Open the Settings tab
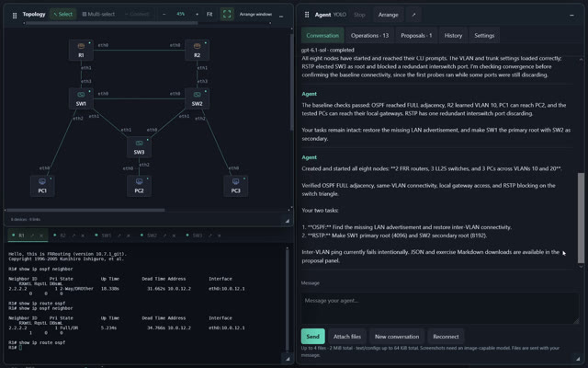Screen dimensions: 588x368 coord(484,36)
